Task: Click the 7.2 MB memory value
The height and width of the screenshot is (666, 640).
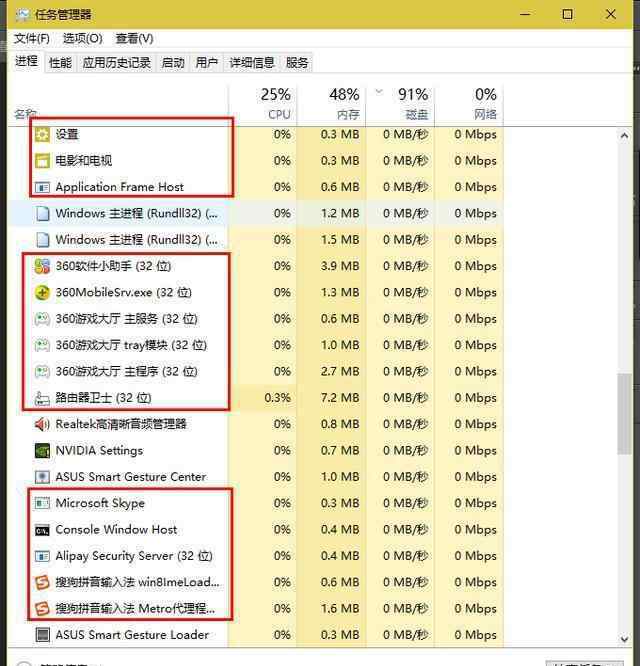Action: pyautogui.click(x=340, y=398)
